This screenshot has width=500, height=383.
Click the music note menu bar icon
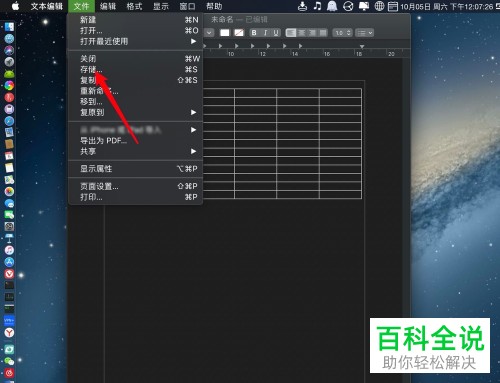[x=317, y=6]
